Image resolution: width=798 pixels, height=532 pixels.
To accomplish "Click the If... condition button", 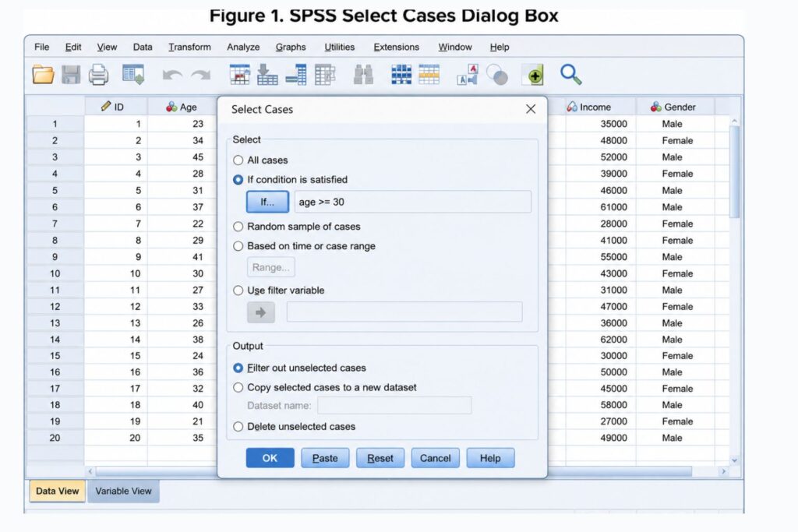I will (x=268, y=202).
